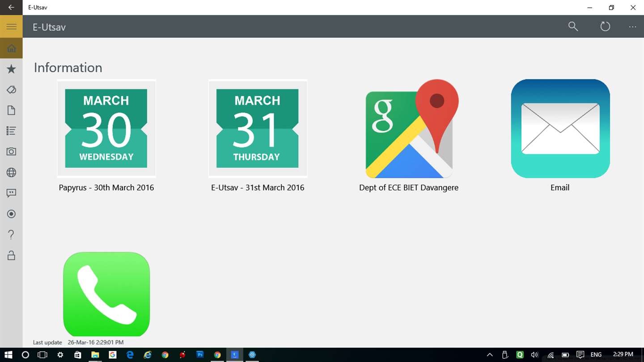Image resolution: width=644 pixels, height=362 pixels.
Task: Select the 'E-Utsav - 31st March 2016' caption
Action: [258, 188]
